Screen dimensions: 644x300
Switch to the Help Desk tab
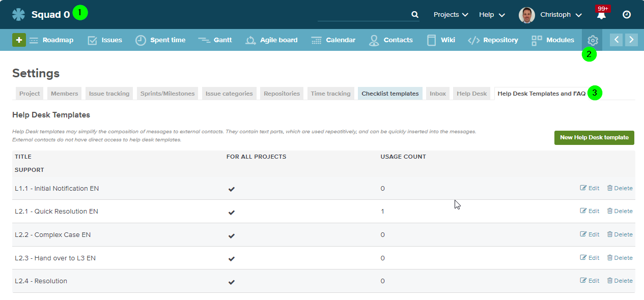pyautogui.click(x=472, y=94)
